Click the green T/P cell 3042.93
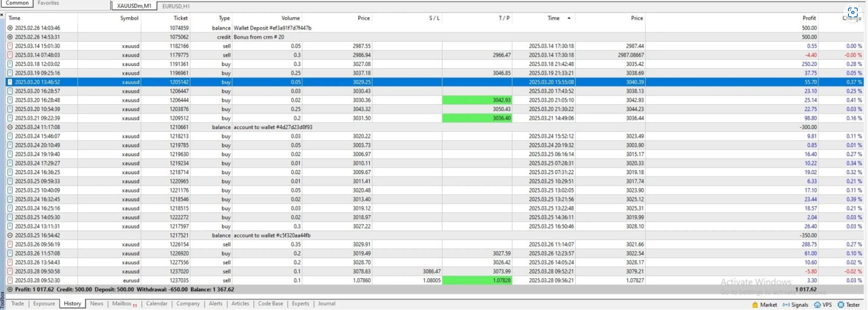 point(477,100)
